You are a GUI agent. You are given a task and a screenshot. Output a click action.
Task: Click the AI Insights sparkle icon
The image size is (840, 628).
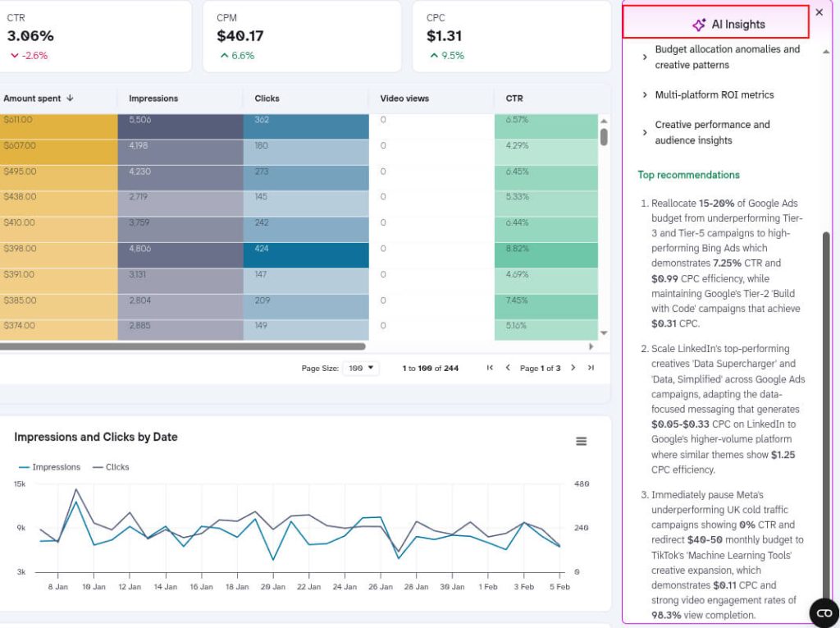[699, 25]
